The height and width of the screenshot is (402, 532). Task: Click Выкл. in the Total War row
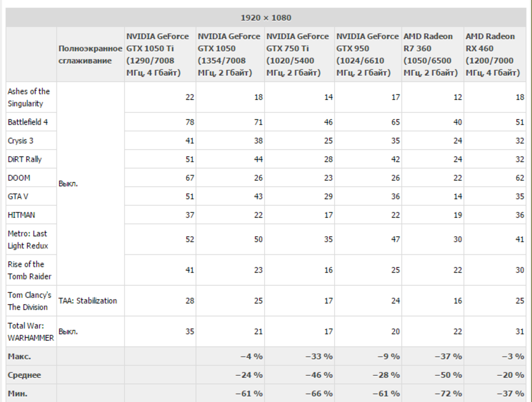(x=68, y=332)
